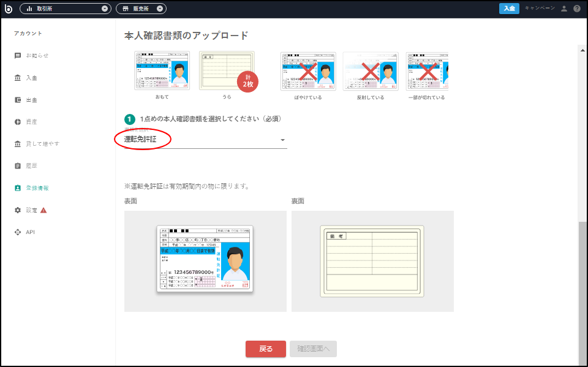
Task: Click the 入金 bank icon in sidebar
Action: tap(18, 78)
